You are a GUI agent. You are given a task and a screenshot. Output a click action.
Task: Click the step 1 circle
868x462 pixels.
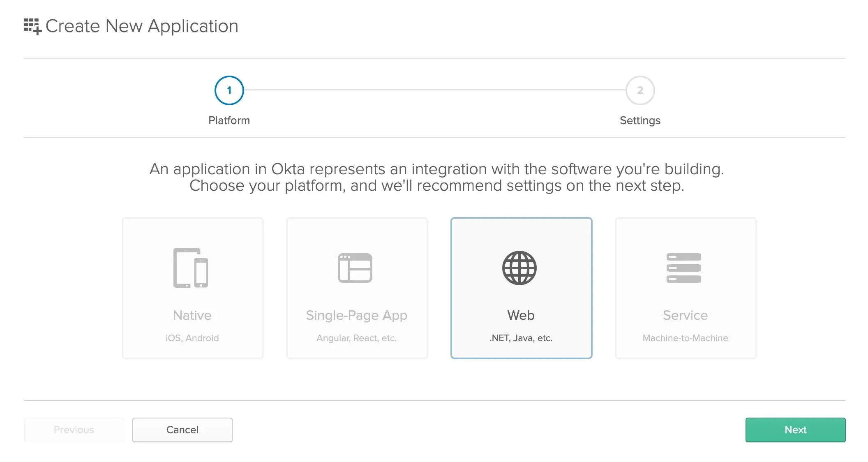pos(229,90)
